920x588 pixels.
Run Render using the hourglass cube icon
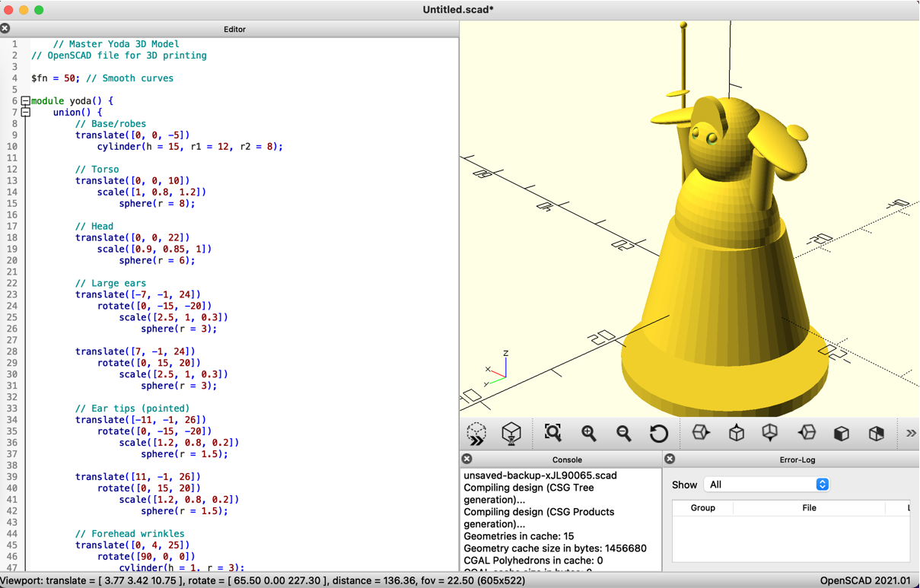click(x=511, y=434)
